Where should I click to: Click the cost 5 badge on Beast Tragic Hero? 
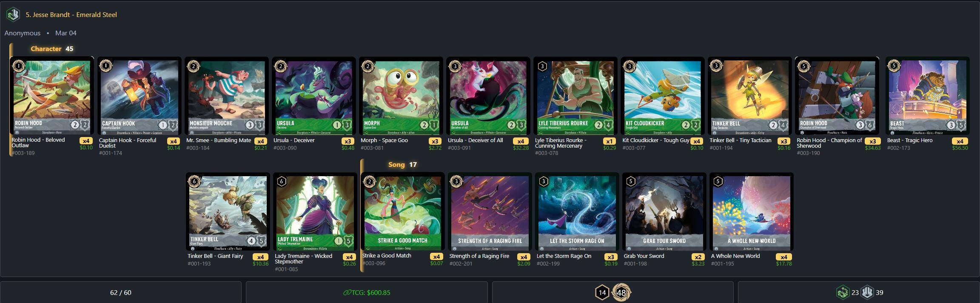(x=894, y=66)
